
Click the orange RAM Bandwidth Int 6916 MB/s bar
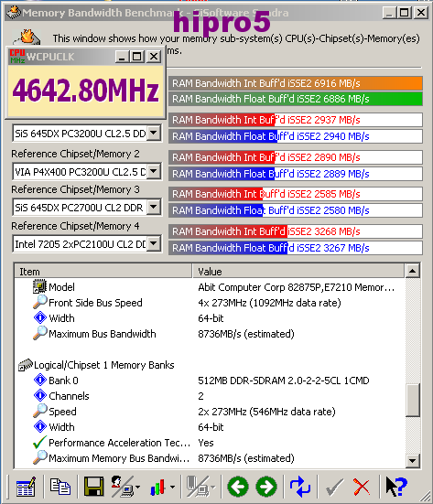296,83
